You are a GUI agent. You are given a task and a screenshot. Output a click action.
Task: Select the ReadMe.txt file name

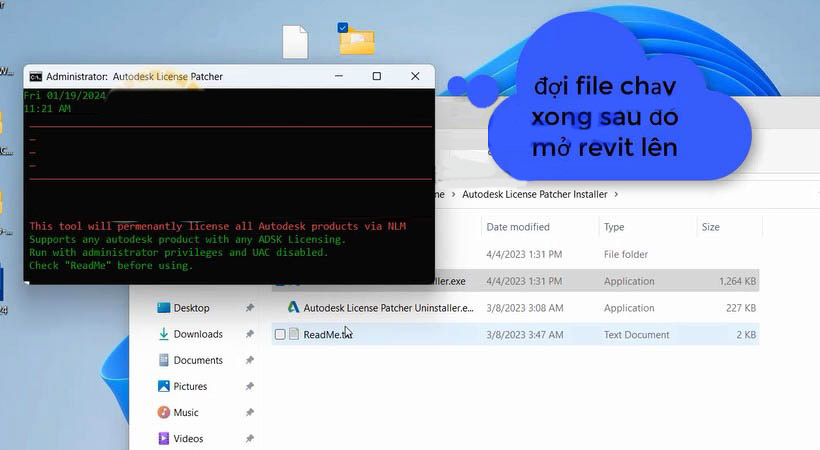[x=327, y=335]
